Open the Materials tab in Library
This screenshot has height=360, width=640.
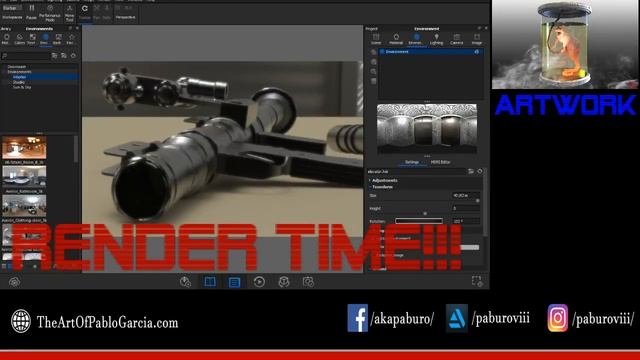point(6,40)
